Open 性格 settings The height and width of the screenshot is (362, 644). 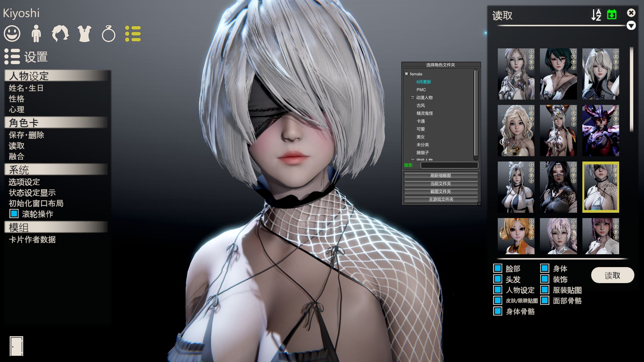tap(17, 99)
